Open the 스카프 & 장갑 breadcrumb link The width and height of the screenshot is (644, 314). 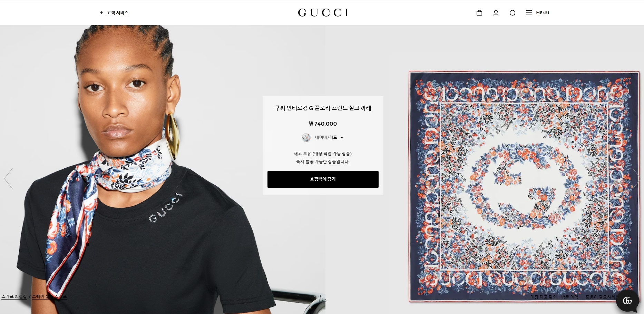(14, 296)
